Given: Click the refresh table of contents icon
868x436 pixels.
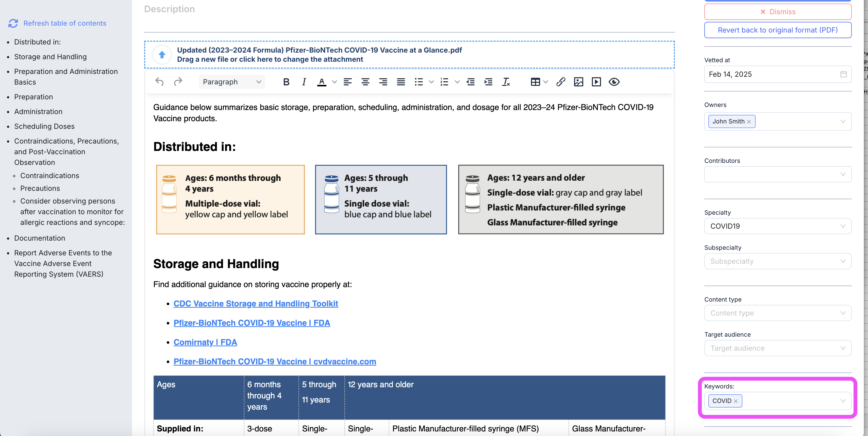Looking at the screenshot, I should click(13, 23).
